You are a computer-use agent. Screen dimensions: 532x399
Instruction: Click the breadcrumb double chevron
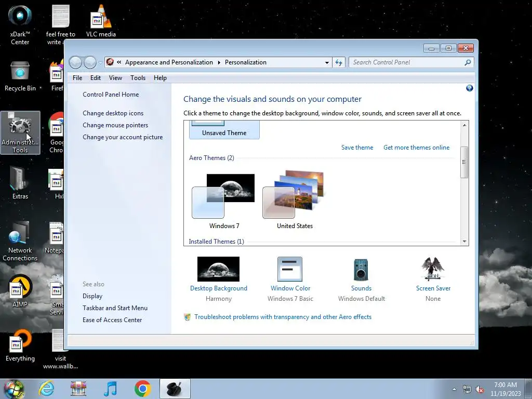(x=119, y=62)
